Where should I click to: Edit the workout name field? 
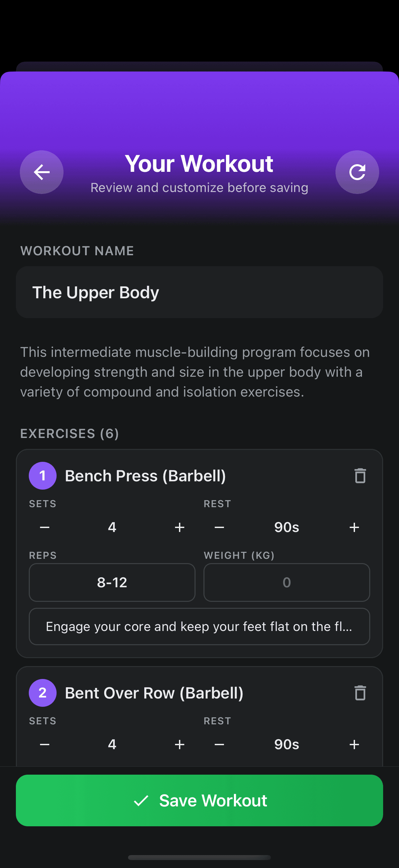pos(199,292)
